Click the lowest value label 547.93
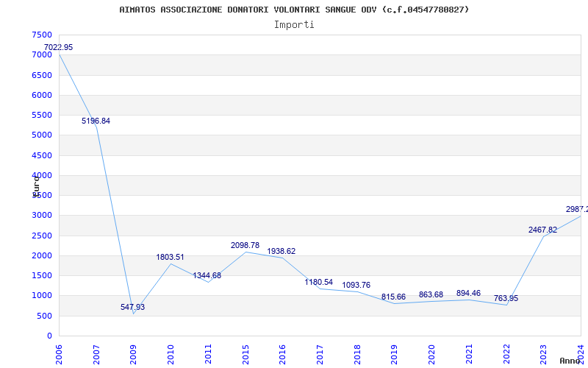 133,307
